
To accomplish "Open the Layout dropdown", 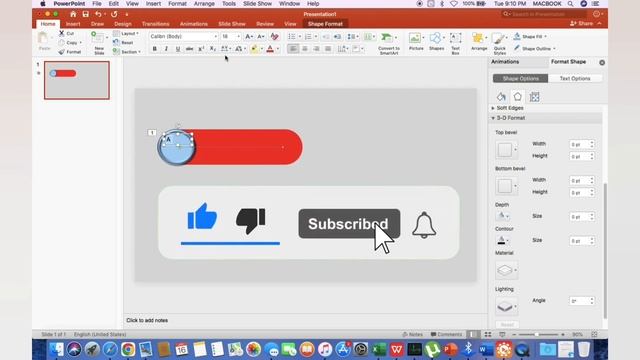I will point(126,33).
